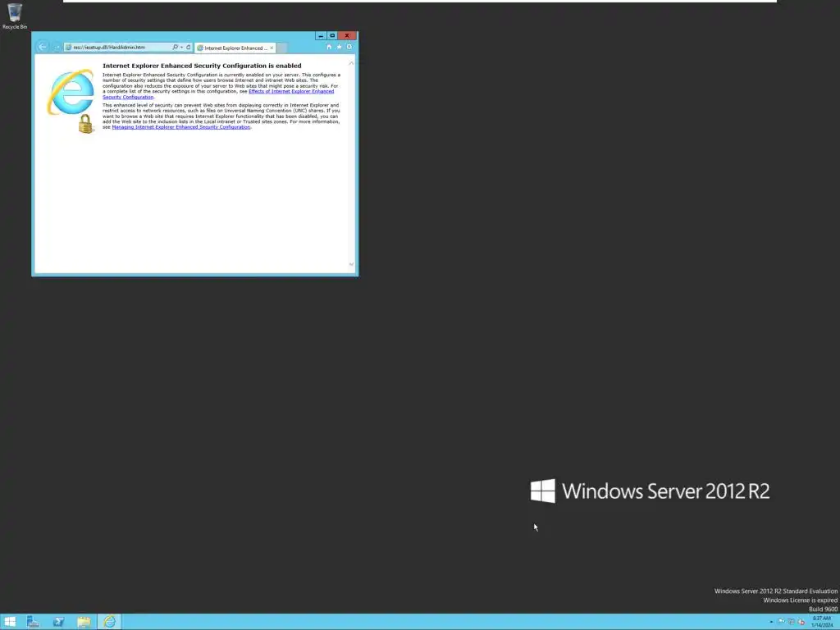
Task: Click the page icon in the address bar
Action: (69, 47)
